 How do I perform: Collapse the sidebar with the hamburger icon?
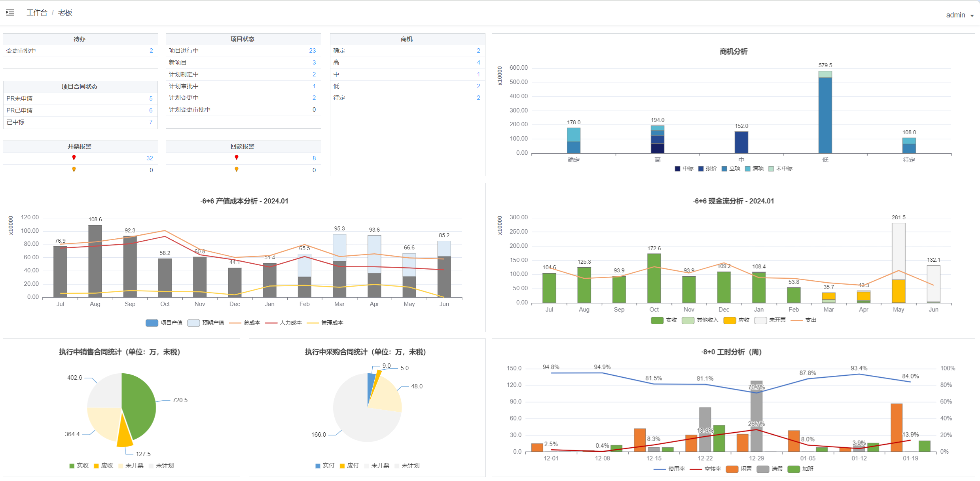[x=10, y=12]
